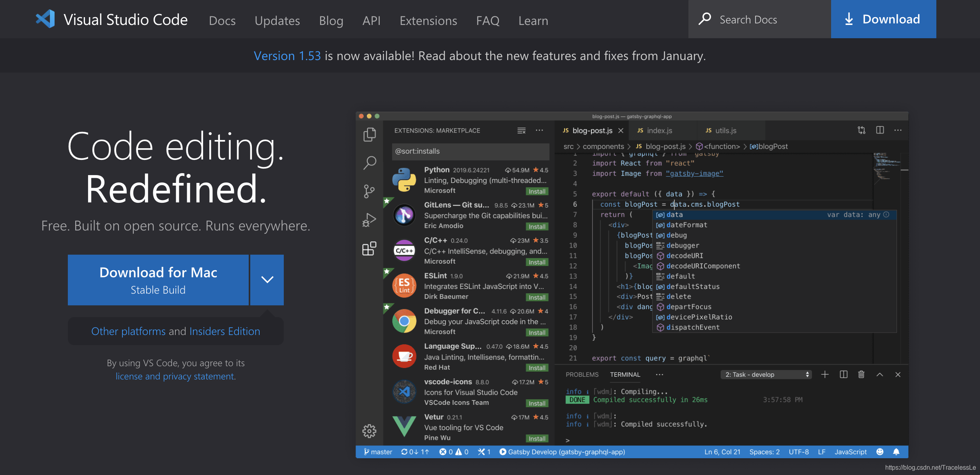Click the split editor icon
Screen dimensions: 980x475
[x=880, y=130]
